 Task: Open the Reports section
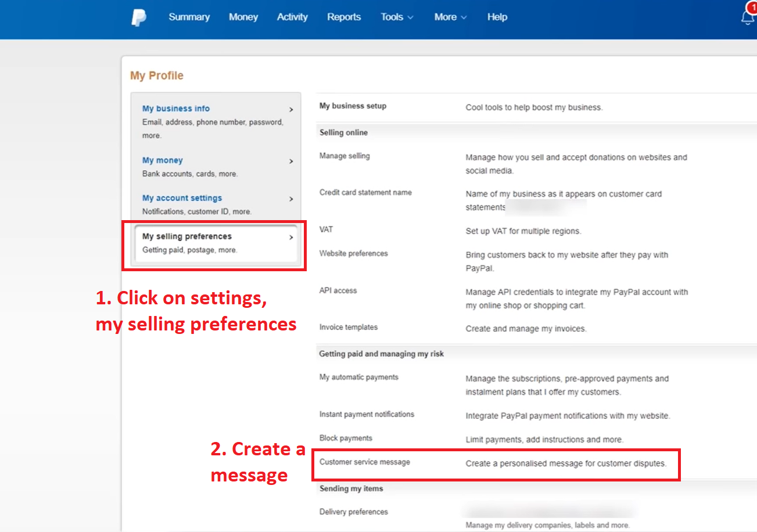pyautogui.click(x=344, y=17)
